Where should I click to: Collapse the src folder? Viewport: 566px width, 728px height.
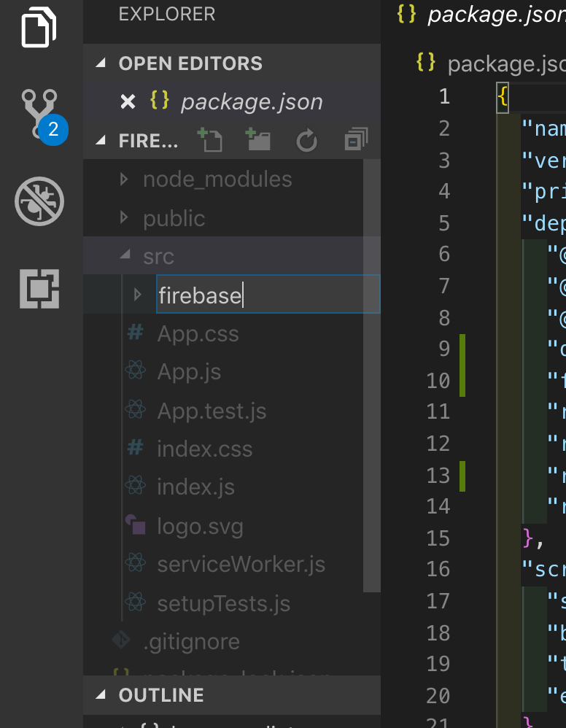point(158,257)
